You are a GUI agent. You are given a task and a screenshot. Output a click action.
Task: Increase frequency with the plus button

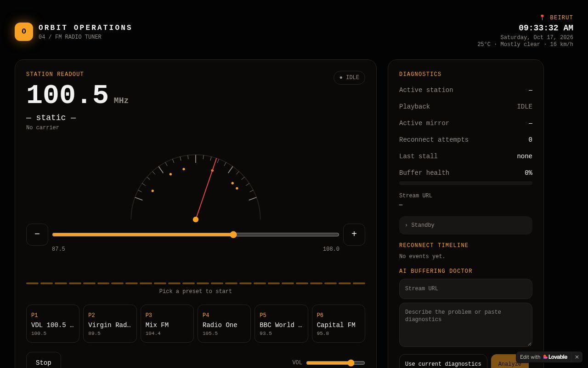coord(354,235)
